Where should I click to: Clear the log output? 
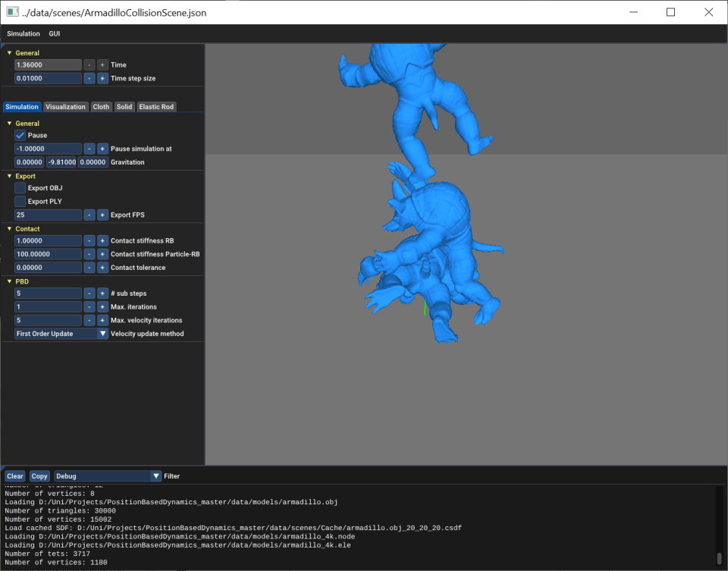point(14,475)
